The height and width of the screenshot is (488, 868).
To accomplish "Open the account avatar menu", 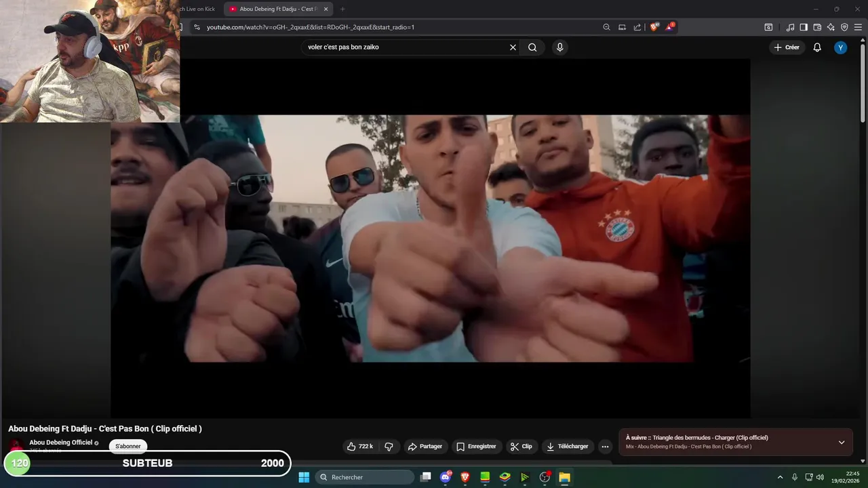I will point(841,47).
